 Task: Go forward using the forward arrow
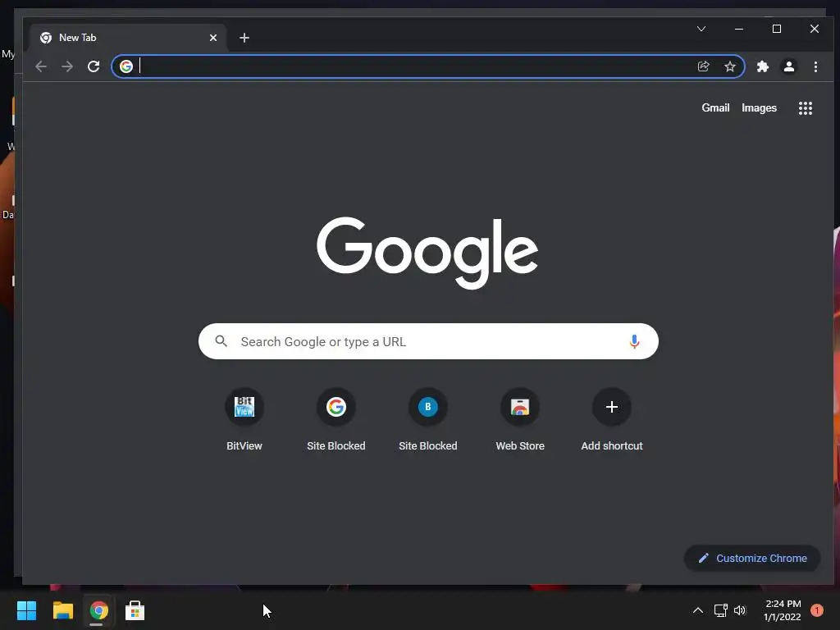tap(67, 66)
